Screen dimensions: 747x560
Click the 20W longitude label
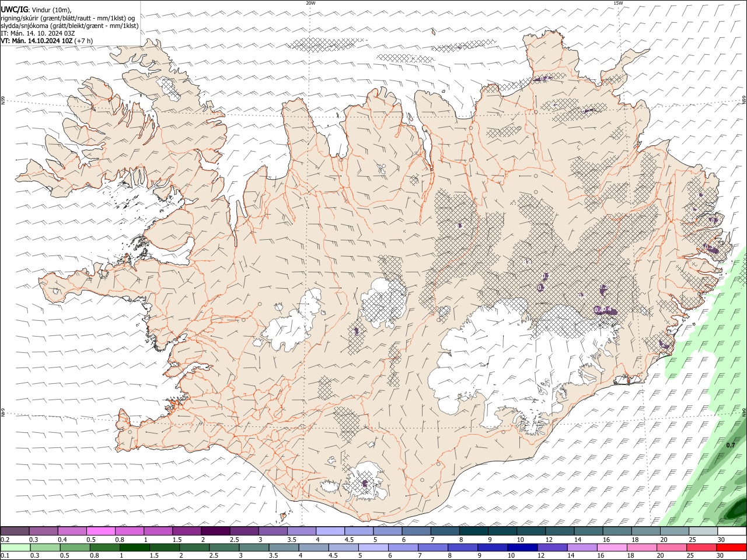tap(310, 3)
